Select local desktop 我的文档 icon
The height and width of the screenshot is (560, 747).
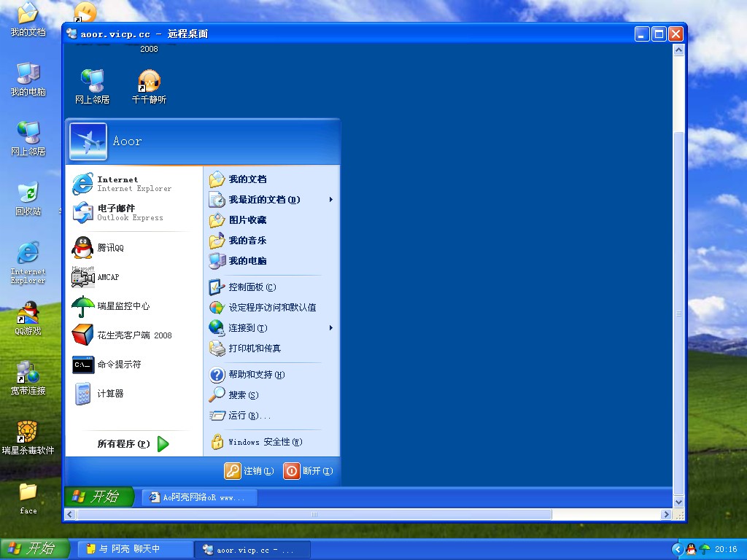[x=28, y=20]
